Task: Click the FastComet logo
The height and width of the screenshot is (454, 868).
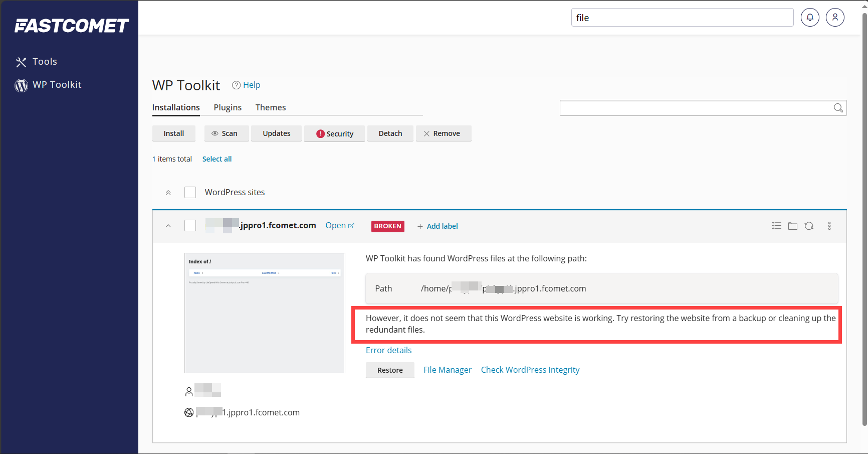Action: click(72, 26)
